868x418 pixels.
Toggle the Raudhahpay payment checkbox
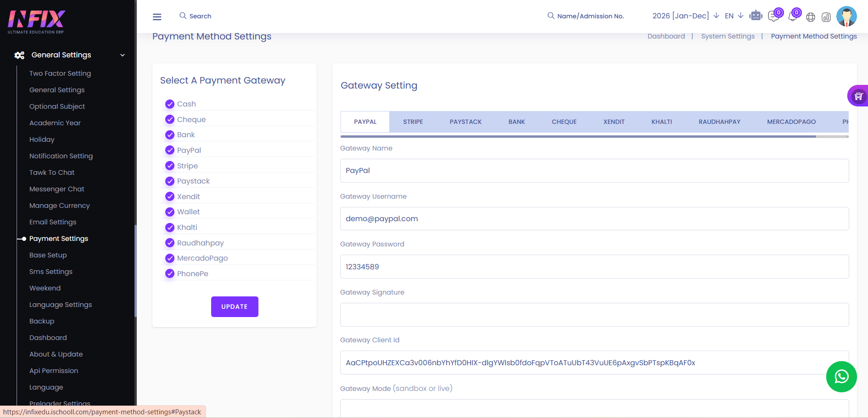point(170,243)
